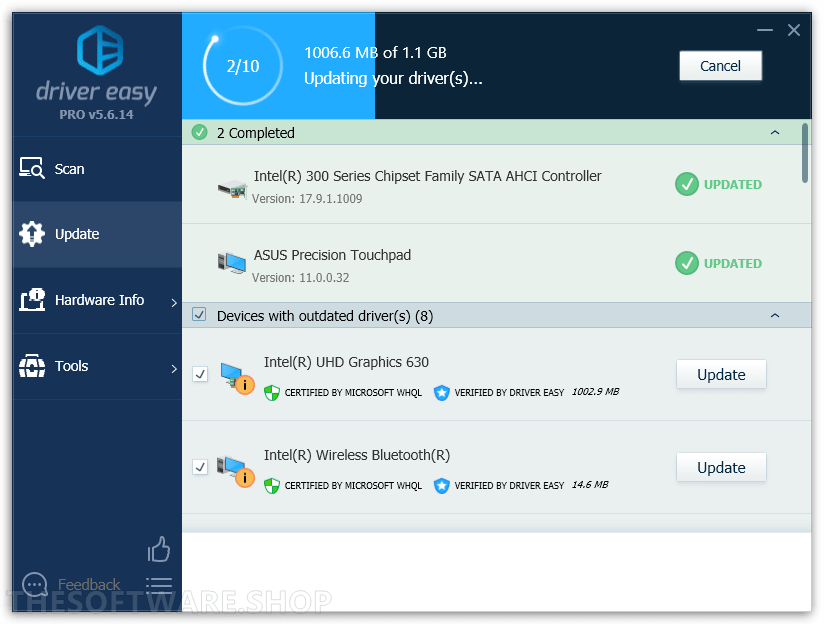Uncheck the Intel UHD Graphics 630 checkbox
This screenshot has height=624, width=824.
200,374
